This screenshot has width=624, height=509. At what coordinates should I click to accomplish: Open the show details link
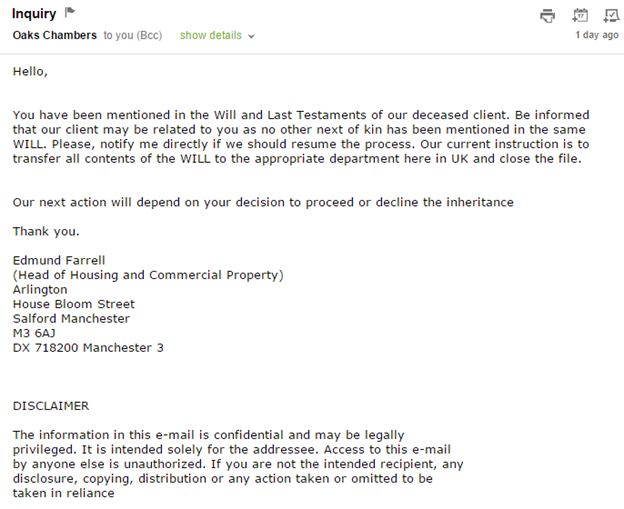[x=211, y=35]
